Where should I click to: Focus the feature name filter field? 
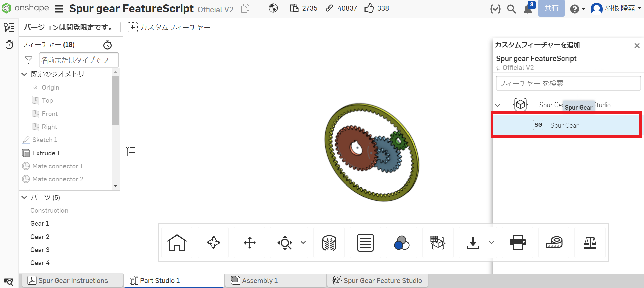tap(79, 60)
